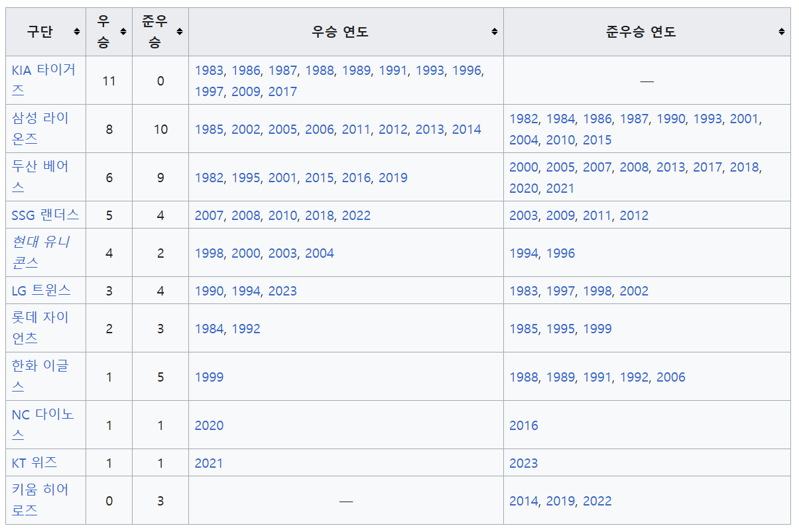Click 1997 in LG's 준우승 연도 list

[561, 291]
